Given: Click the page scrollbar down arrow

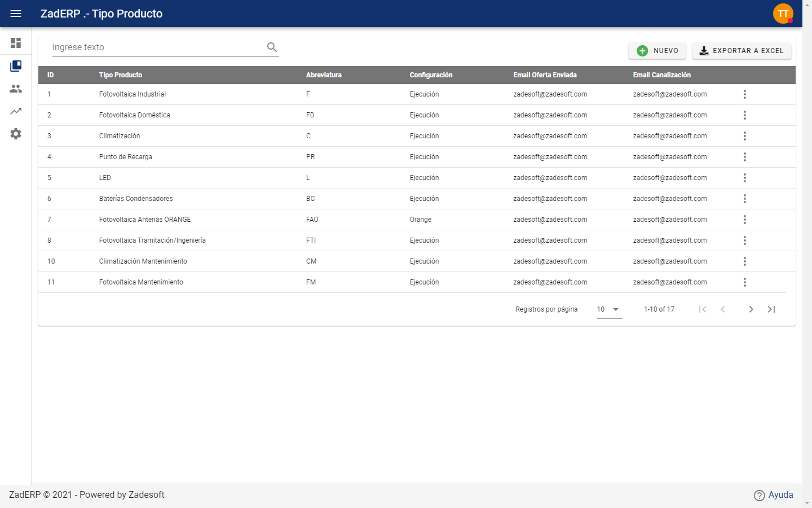Looking at the screenshot, I should (807, 503).
